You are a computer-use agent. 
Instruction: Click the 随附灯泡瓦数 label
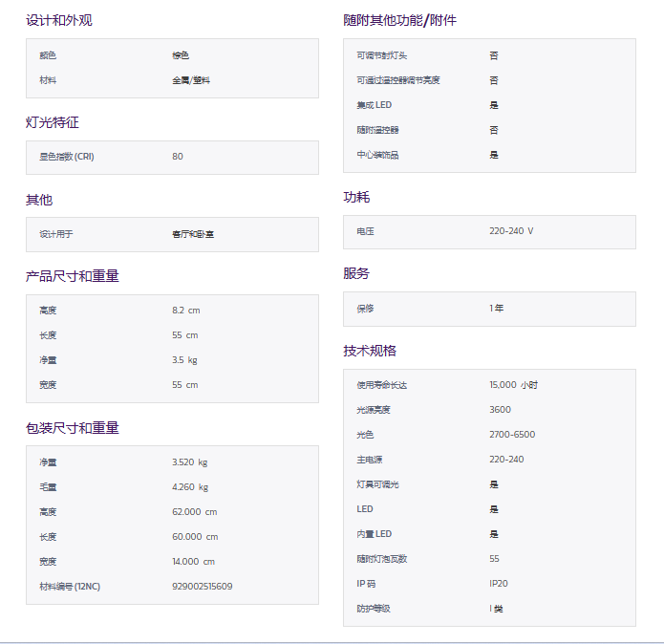pos(382,559)
